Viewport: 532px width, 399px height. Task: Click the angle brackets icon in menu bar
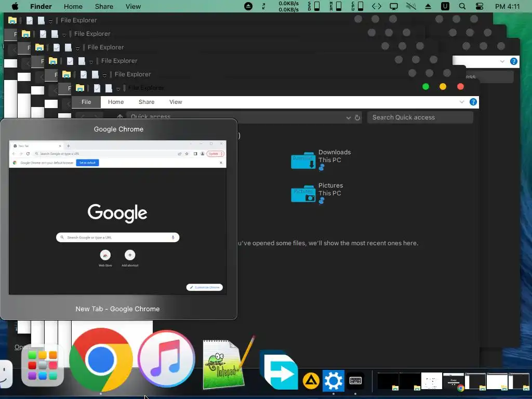pyautogui.click(x=377, y=6)
